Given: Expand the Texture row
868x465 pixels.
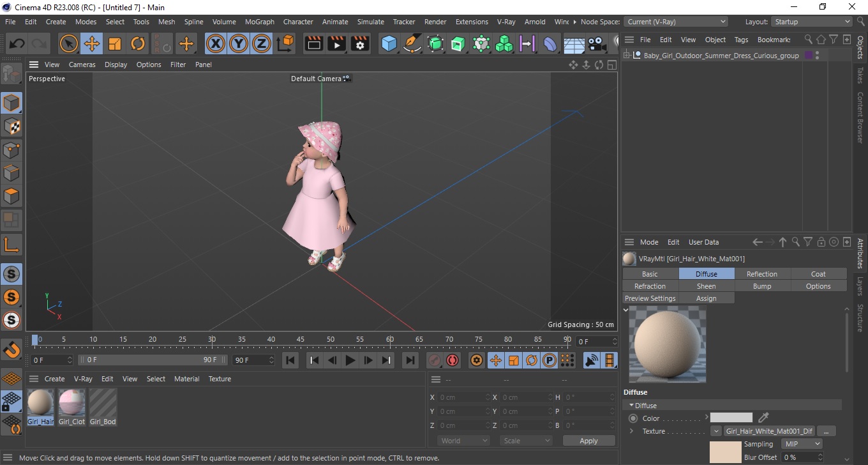Looking at the screenshot, I should [x=631, y=431].
